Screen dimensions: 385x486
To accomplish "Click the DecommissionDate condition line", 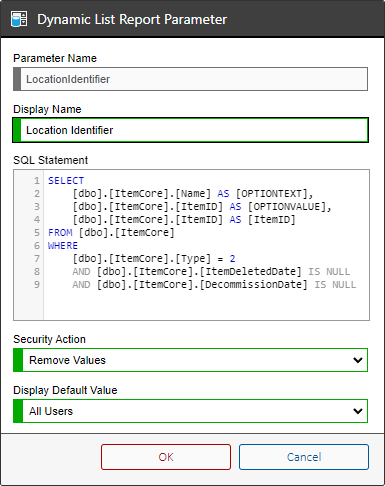I will [x=214, y=285].
